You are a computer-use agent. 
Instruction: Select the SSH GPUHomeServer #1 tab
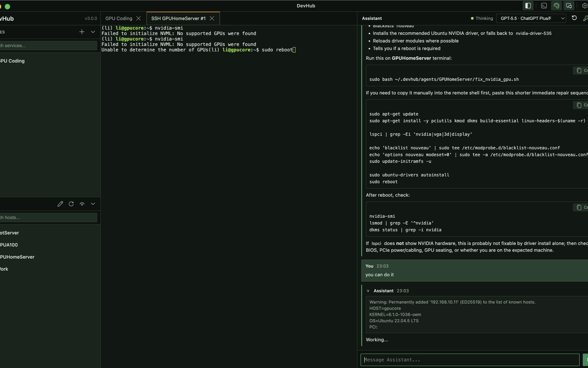click(178, 18)
